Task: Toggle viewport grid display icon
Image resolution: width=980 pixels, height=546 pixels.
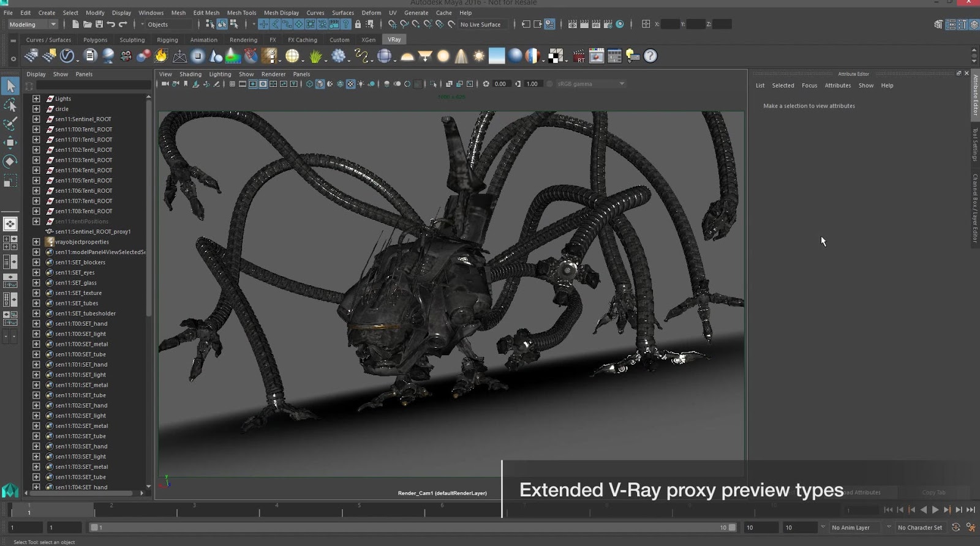Action: (232, 84)
